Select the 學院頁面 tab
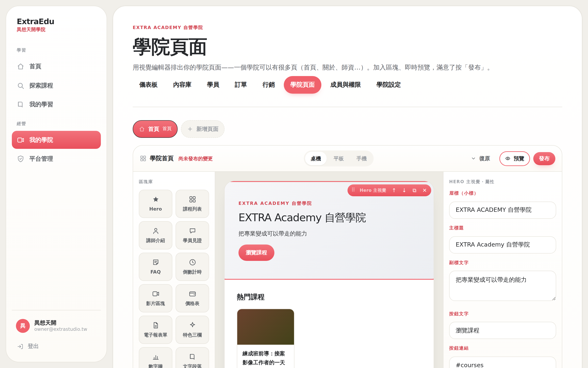Screen dimensions: 588x368 302,85
